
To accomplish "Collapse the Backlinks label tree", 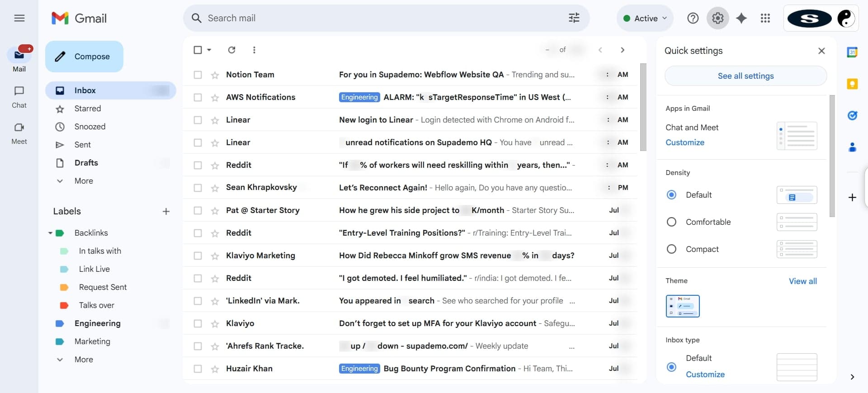I will tap(50, 233).
